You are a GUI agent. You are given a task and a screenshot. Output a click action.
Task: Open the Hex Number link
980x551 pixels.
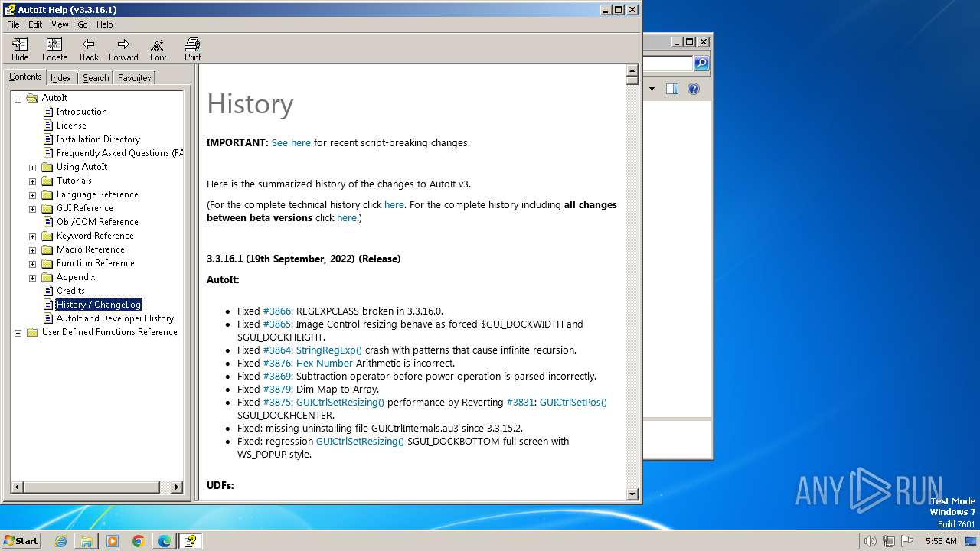coord(325,363)
